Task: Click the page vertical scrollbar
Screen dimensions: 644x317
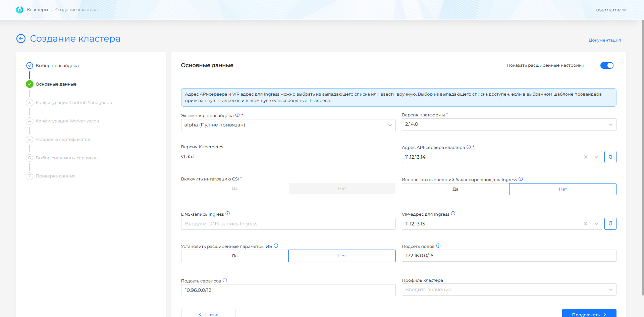Action: pyautogui.click(x=643, y=158)
